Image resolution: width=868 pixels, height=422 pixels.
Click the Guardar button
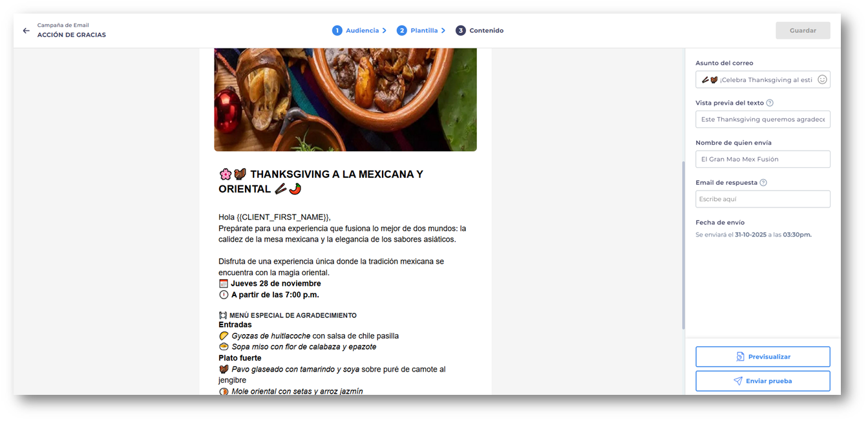[803, 30]
